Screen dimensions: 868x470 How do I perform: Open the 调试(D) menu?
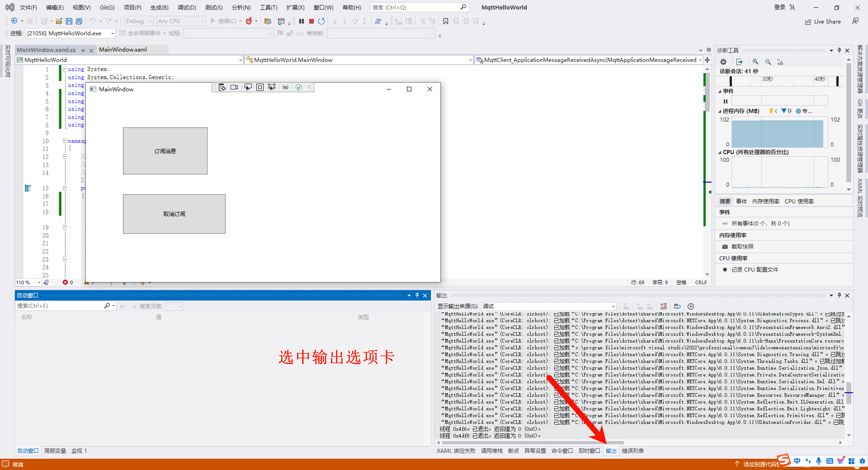(x=187, y=7)
